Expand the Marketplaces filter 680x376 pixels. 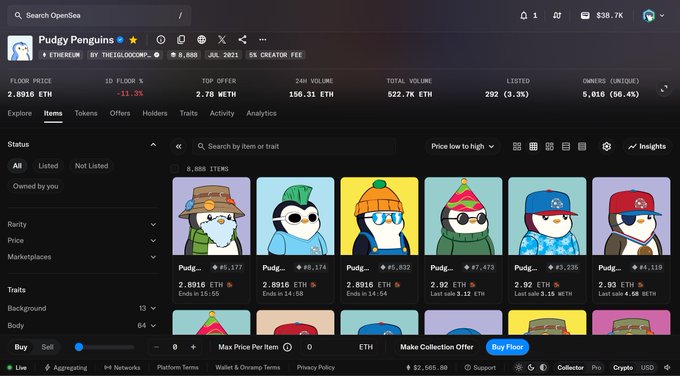[82, 257]
